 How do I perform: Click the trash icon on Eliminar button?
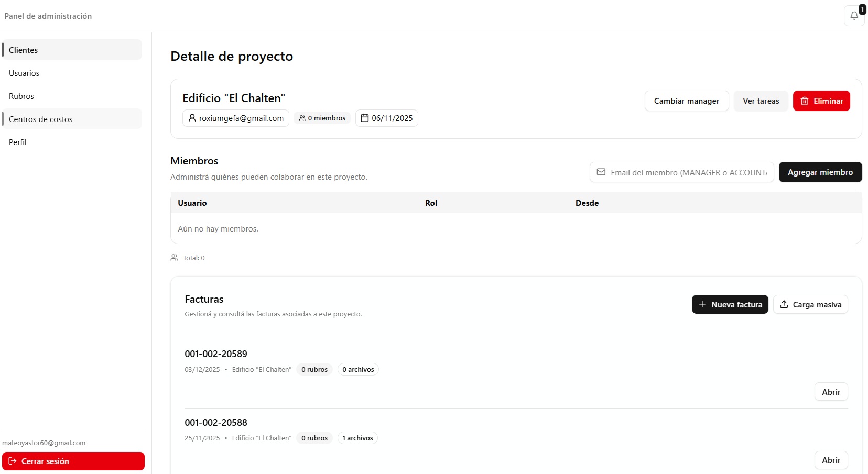click(806, 101)
